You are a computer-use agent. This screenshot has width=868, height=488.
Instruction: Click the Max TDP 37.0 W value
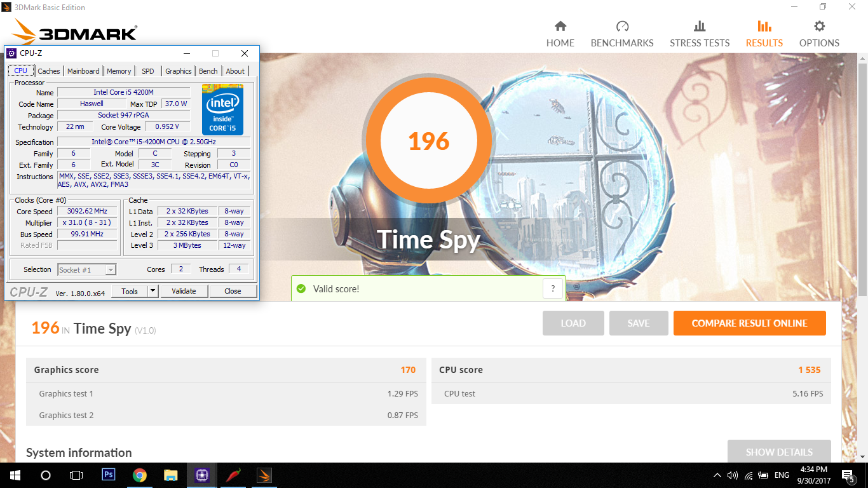pos(175,104)
